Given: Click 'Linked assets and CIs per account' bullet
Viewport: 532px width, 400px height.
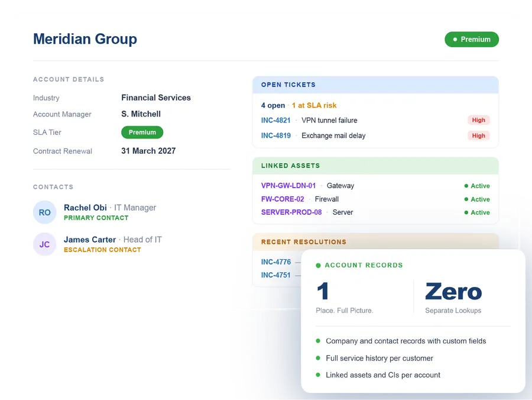Looking at the screenshot, I should point(382,375).
